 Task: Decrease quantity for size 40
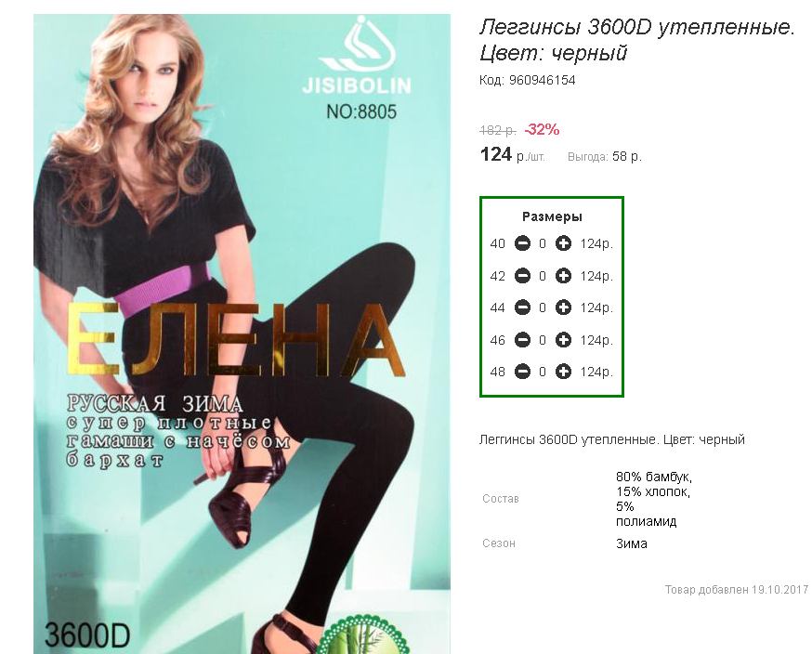[522, 243]
